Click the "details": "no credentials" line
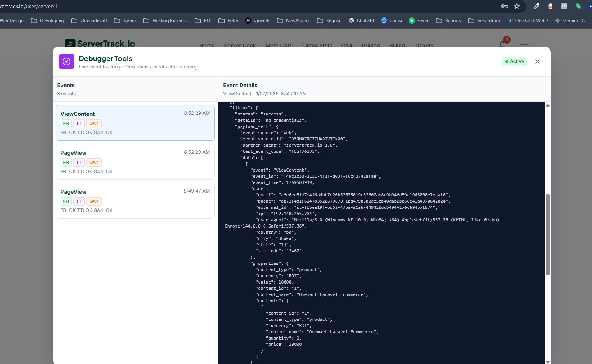The image size is (592, 364). coord(271,120)
